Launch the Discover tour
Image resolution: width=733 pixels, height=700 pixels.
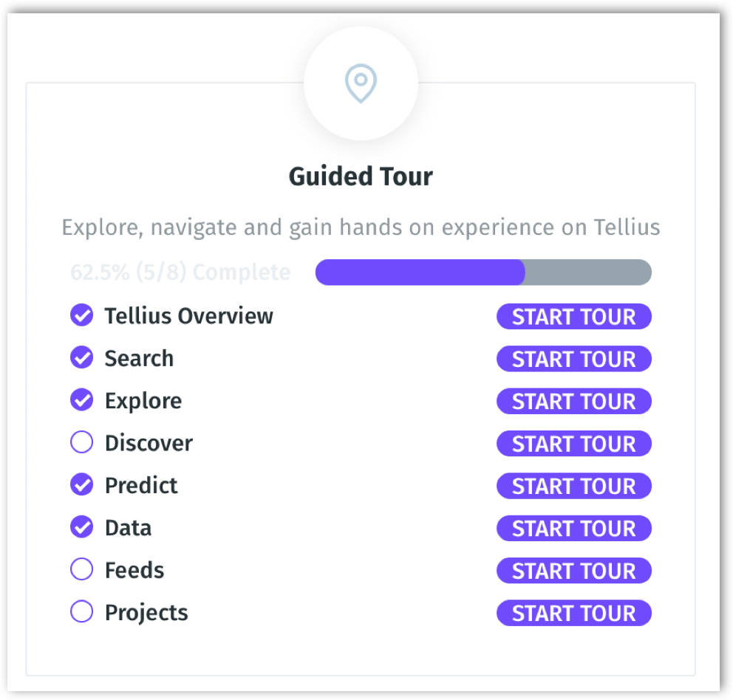(573, 444)
